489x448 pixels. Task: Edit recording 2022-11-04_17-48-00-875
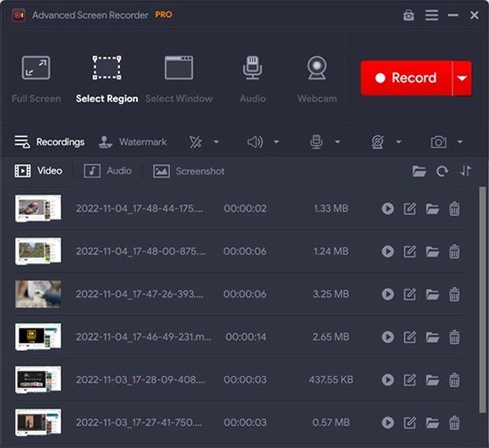[x=409, y=251]
